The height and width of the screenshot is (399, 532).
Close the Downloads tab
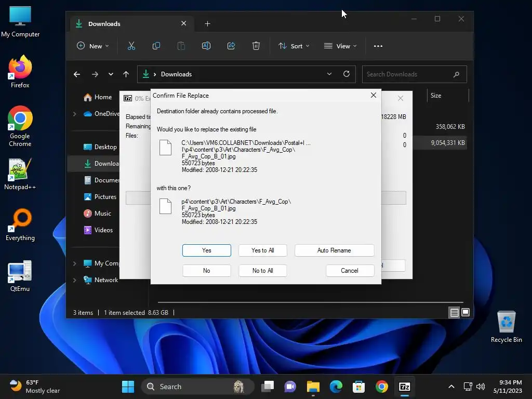[183, 23]
